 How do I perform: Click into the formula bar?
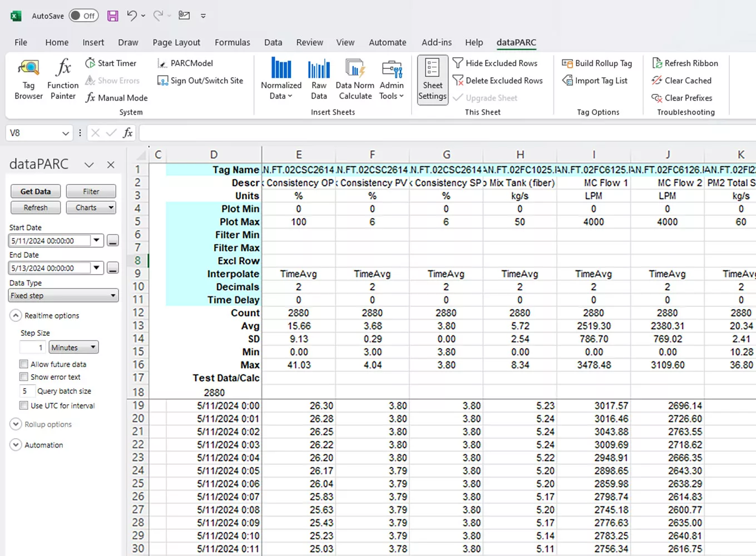(447, 133)
